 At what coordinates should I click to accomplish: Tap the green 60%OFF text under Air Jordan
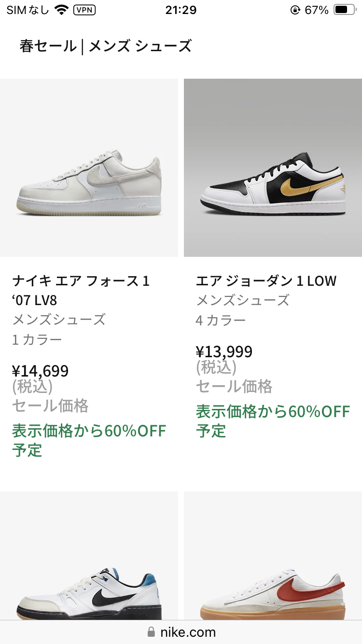pyautogui.click(x=273, y=420)
